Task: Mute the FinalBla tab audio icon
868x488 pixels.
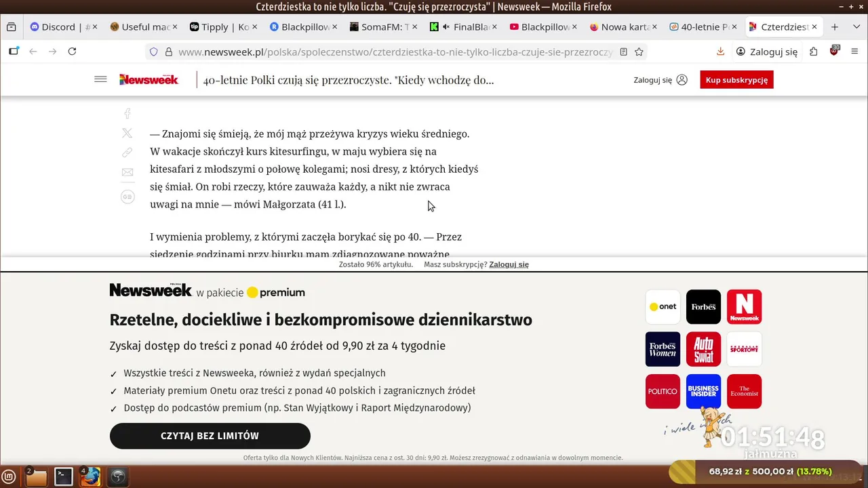Action: point(446,27)
